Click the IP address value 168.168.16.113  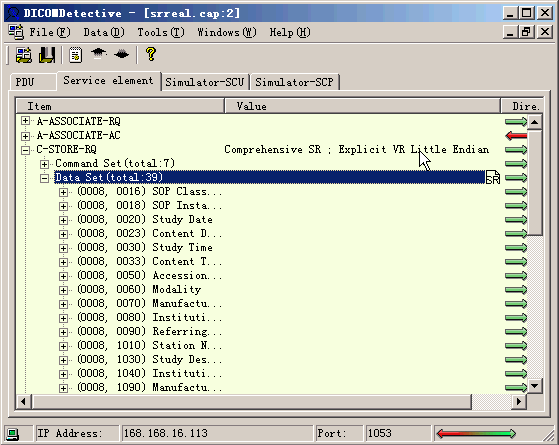[x=165, y=433]
